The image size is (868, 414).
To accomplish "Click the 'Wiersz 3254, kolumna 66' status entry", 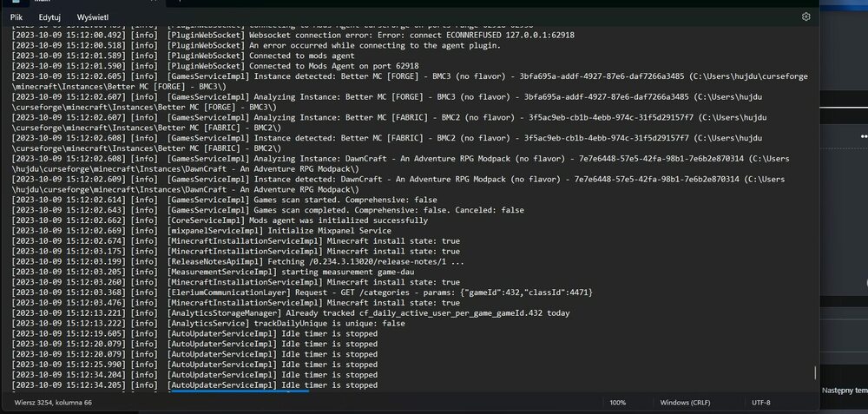I will (x=53, y=403).
